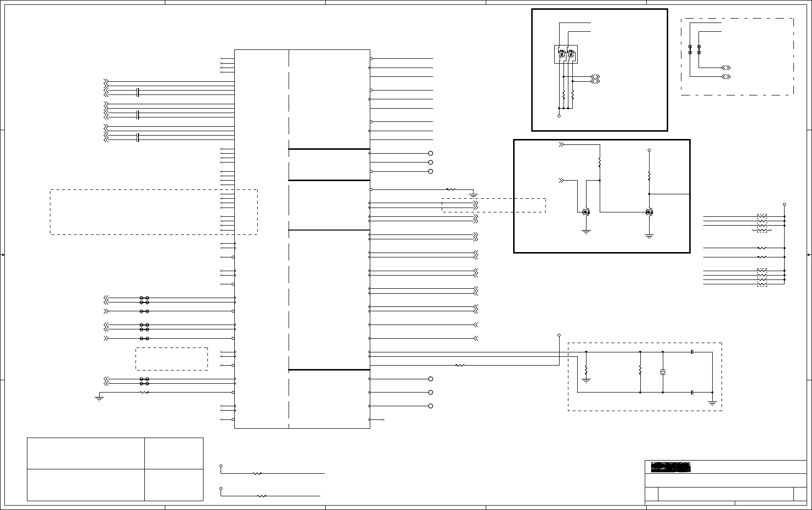Viewport: 812px width, 510px height.
Task: Click the ground symbol at the oscillator block's right corner
Action: (x=712, y=403)
